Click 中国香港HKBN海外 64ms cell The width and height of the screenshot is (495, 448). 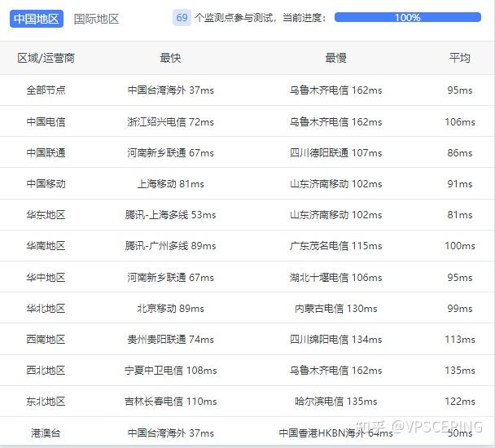coord(336,433)
